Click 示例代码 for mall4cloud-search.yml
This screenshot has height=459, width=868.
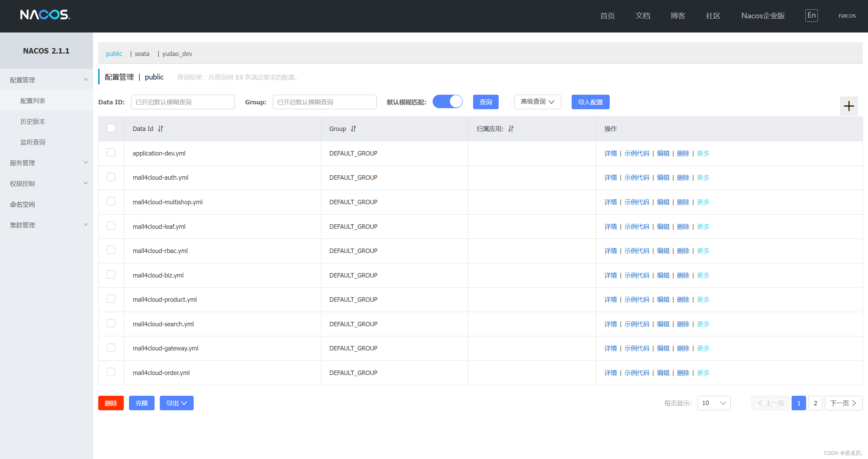[637, 324]
